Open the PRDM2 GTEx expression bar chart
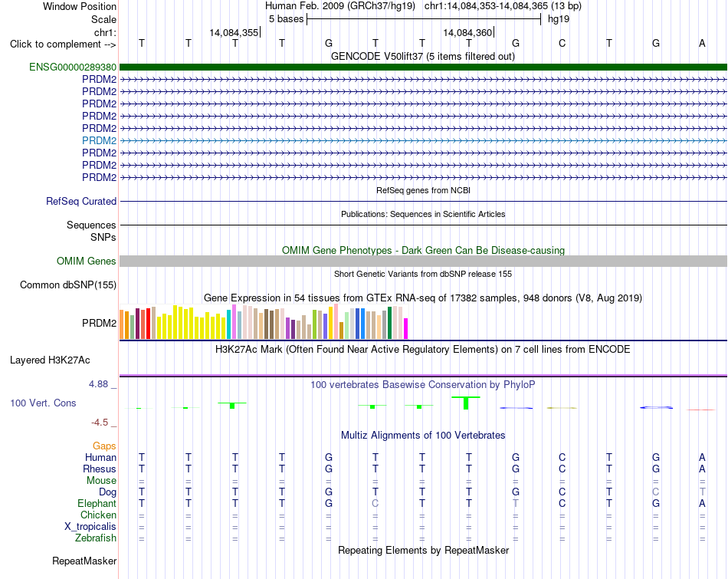The height and width of the screenshot is (579, 728). point(264,321)
